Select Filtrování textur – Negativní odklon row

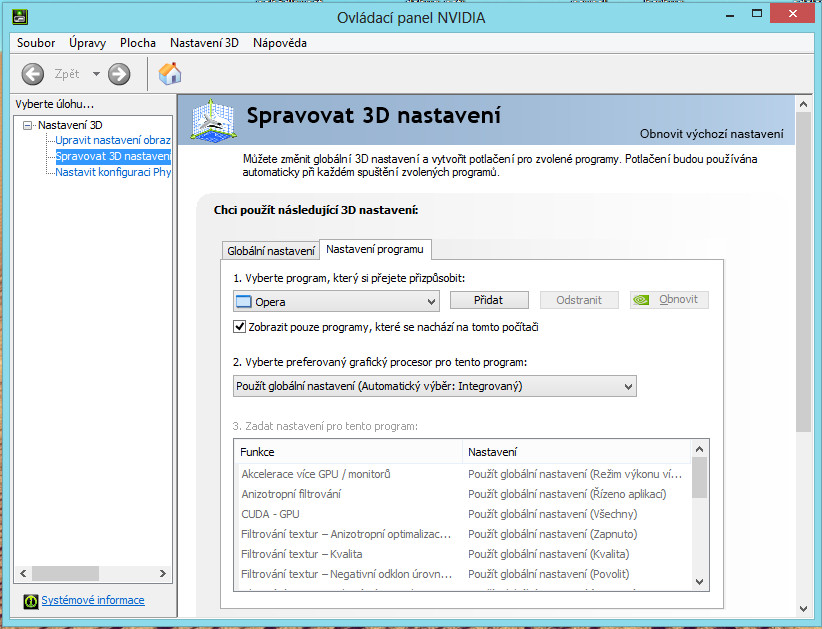click(x=464, y=574)
